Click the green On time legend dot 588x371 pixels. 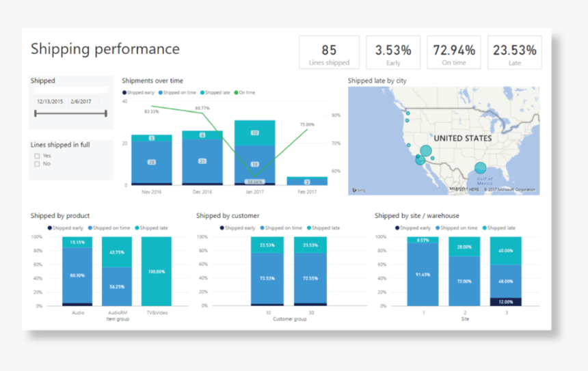point(237,92)
